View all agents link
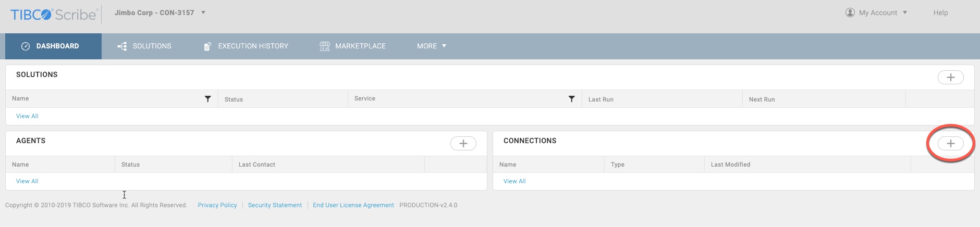Viewport: 980px width, 227px height. [27, 181]
